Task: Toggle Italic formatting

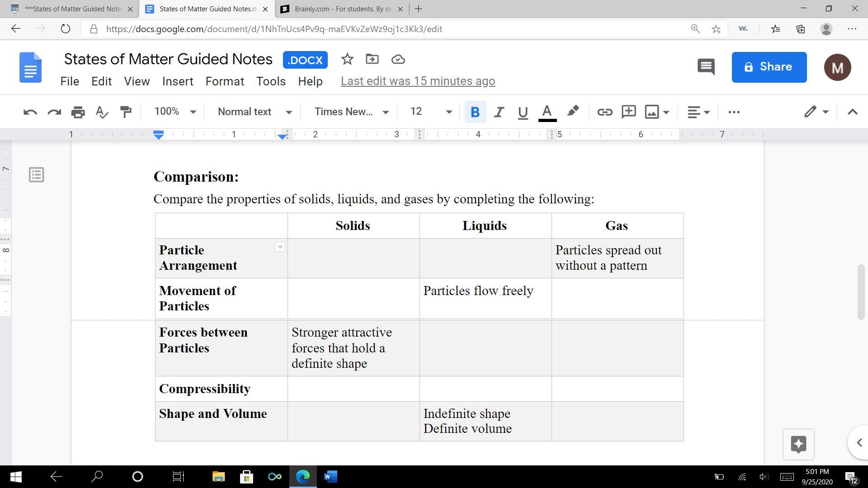Action: [x=499, y=112]
